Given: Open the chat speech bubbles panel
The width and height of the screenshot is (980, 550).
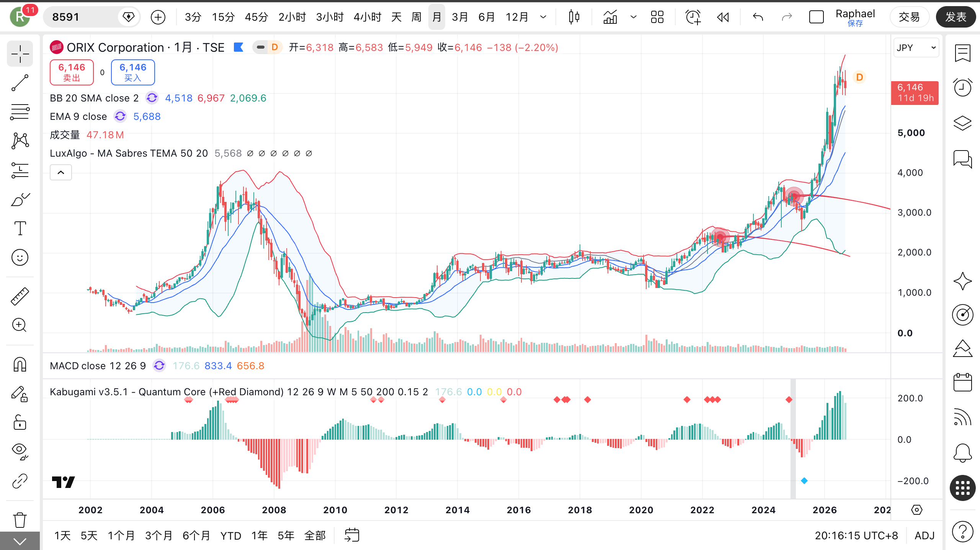Looking at the screenshot, I should click(x=962, y=159).
